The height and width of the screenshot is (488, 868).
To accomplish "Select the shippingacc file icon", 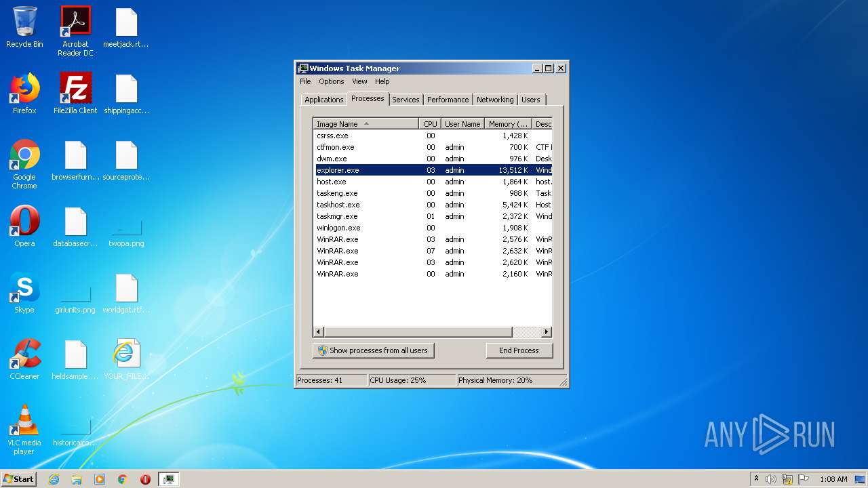I will coord(126,94).
